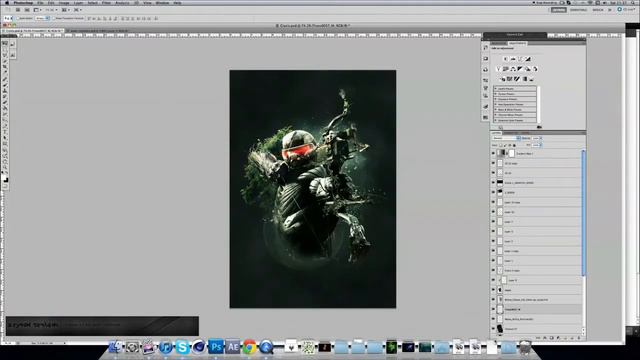Open Skype from the Dock
The image size is (640, 360).
(x=182, y=347)
